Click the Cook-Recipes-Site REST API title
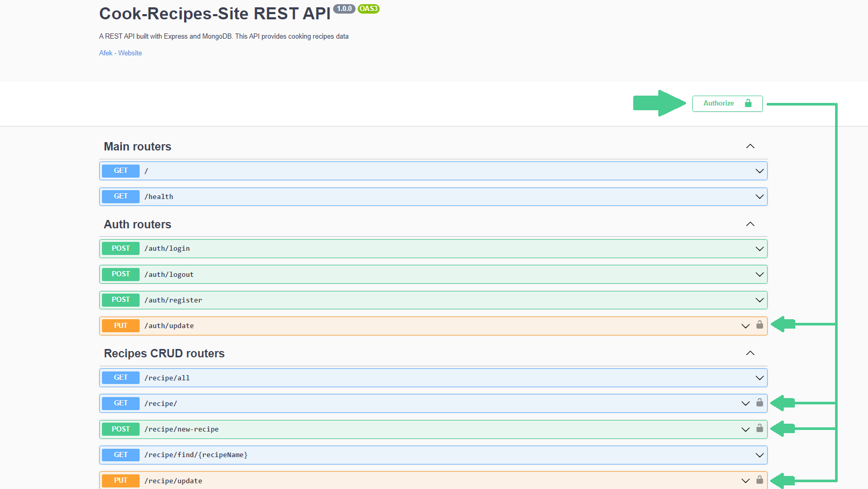 coord(215,14)
